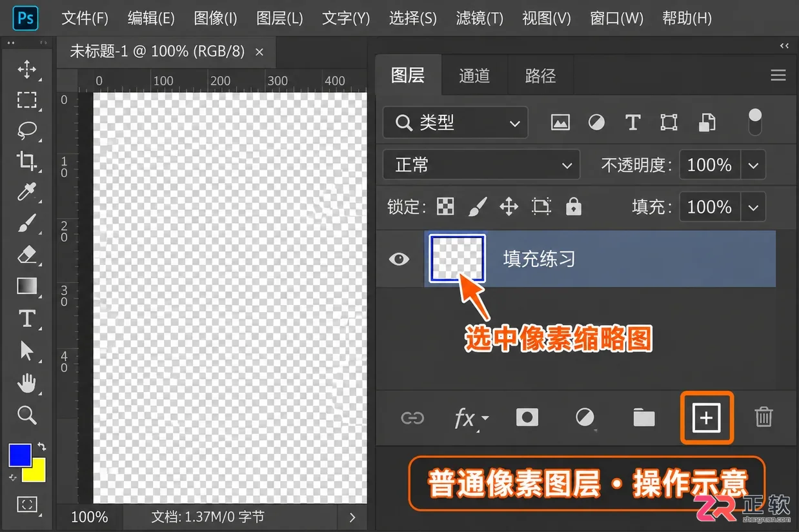Toggle lock image pixels brush icon

coord(477,206)
